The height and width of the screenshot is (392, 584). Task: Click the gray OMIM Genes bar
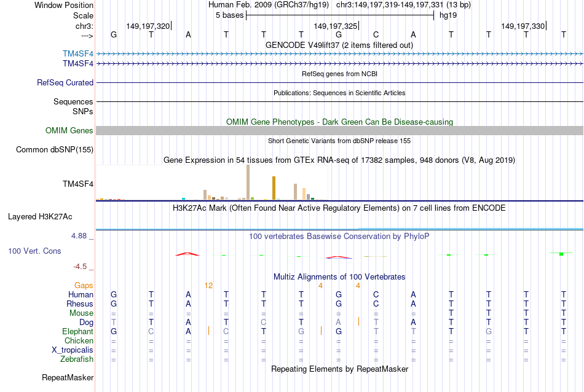[340, 131]
